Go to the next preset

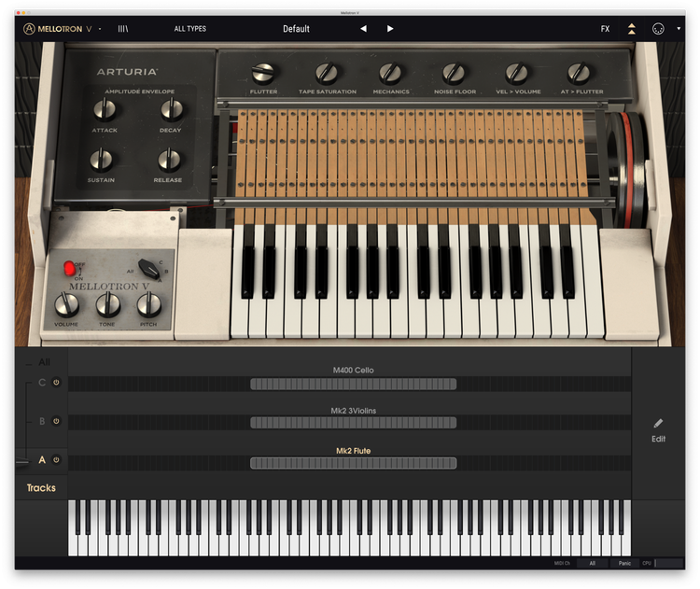(x=390, y=29)
